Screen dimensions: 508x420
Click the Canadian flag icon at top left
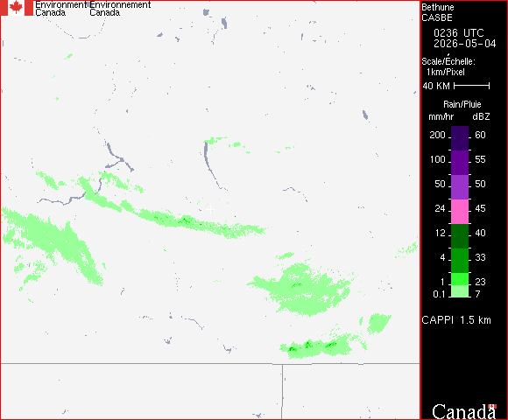(17, 8)
